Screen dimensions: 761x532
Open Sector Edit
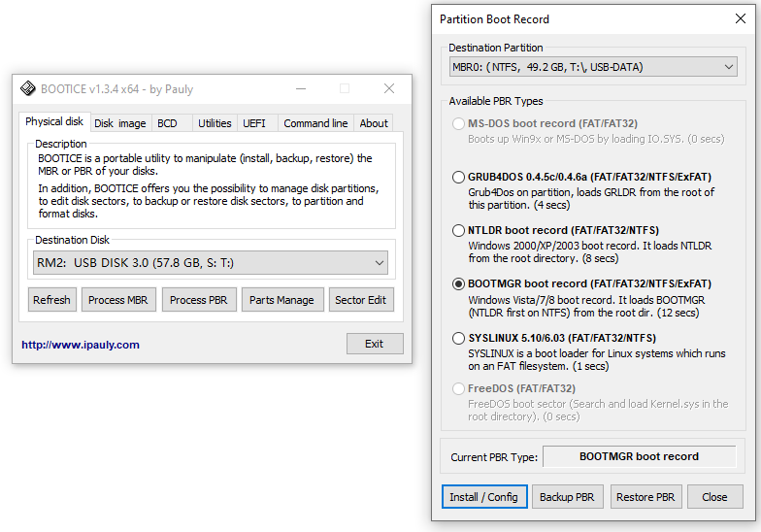click(x=361, y=300)
